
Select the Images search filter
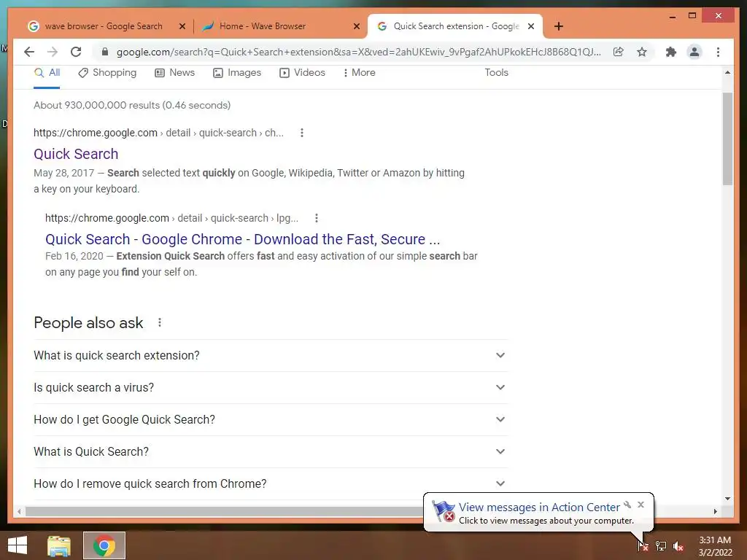pos(237,73)
